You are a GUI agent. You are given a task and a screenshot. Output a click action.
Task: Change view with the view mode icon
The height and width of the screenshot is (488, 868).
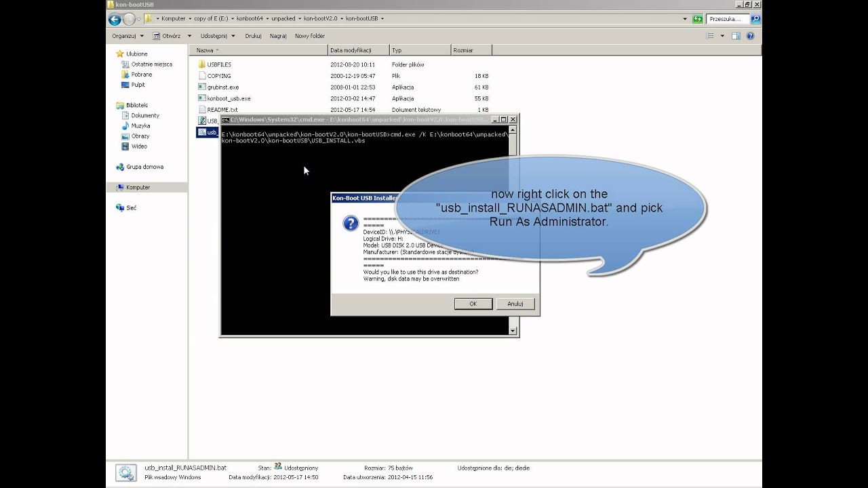click(x=710, y=36)
